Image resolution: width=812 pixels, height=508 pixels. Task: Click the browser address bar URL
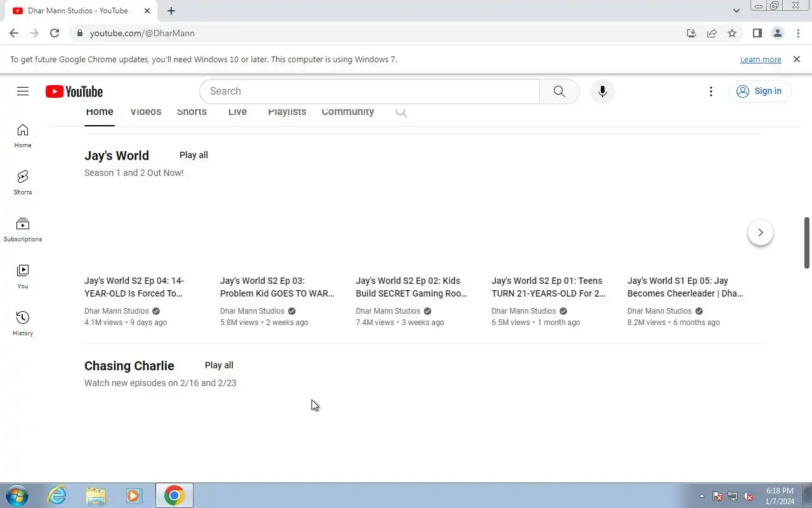point(142,33)
